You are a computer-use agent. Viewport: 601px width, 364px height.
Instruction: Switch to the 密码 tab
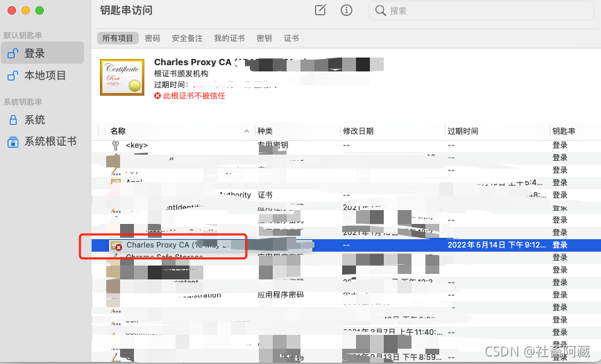click(153, 38)
